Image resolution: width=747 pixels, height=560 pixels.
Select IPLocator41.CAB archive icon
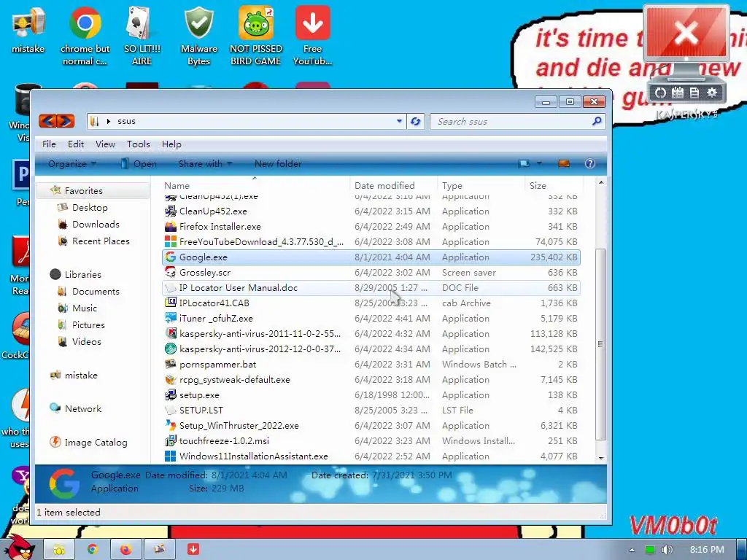pyautogui.click(x=171, y=303)
